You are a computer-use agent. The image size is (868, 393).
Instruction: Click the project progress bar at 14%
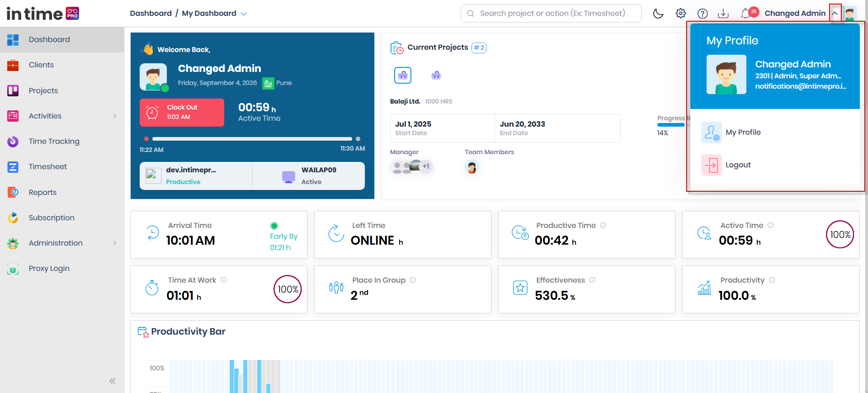(672, 125)
